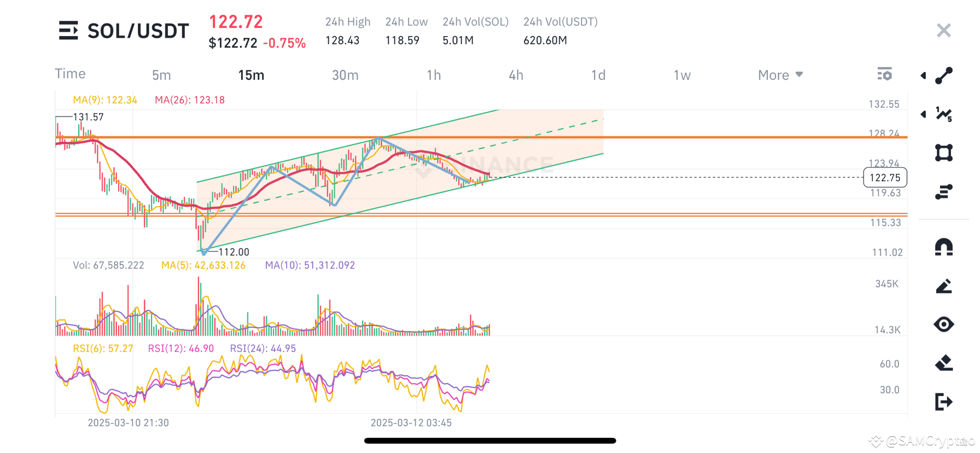
Task: Expand the wave pattern tool options arrow
Action: click(923, 114)
